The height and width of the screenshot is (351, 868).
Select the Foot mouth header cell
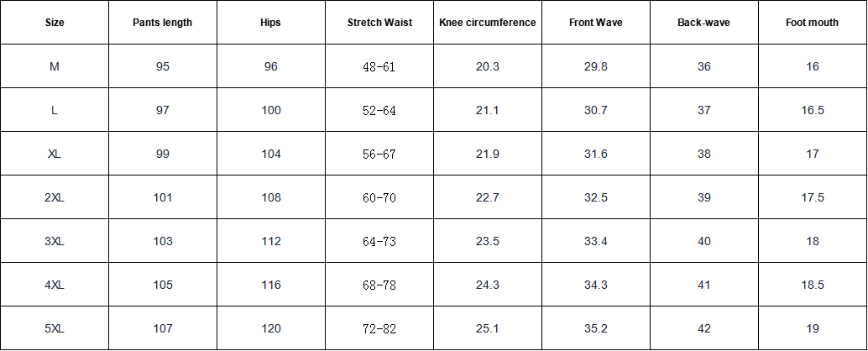pos(813,23)
